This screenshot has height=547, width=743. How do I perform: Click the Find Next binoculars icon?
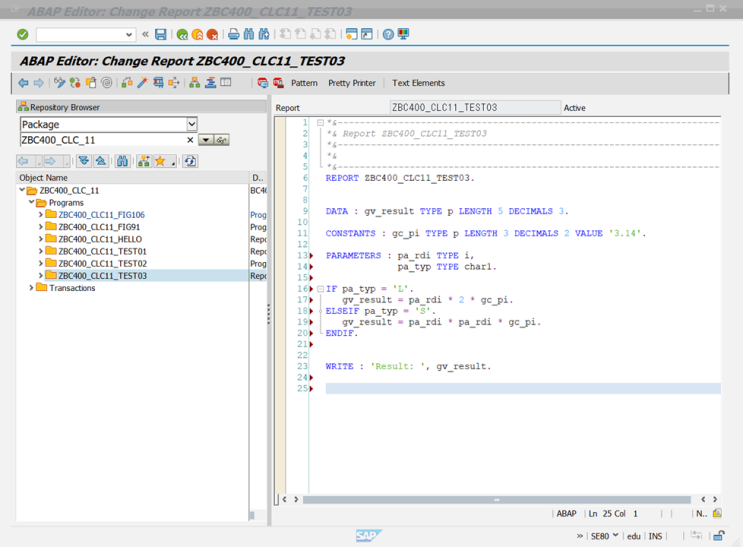[x=264, y=34]
